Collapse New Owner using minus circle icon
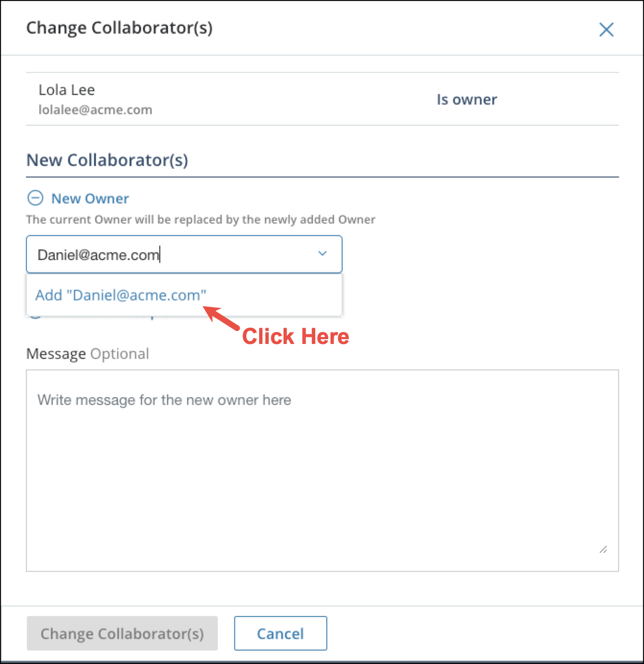The image size is (644, 664). (x=35, y=198)
